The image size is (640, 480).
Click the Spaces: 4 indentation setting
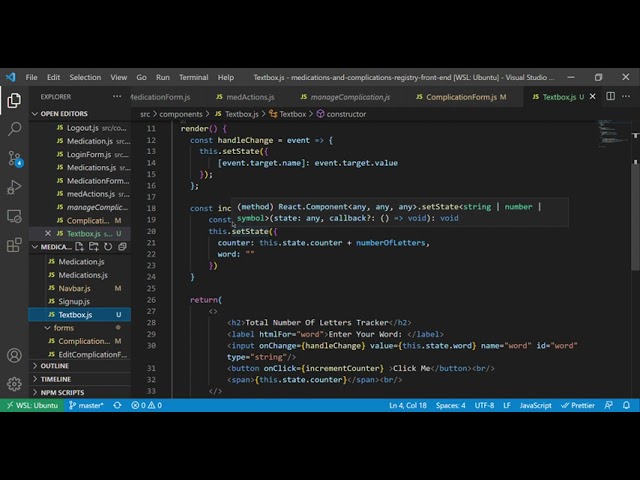coord(451,405)
